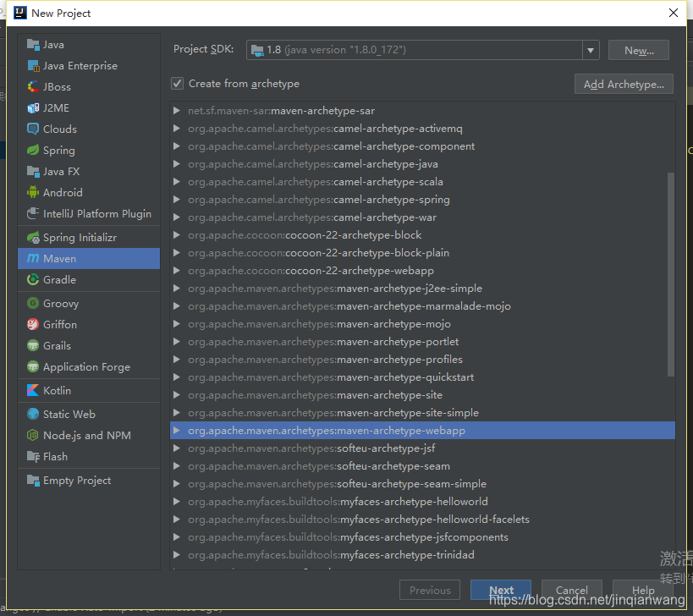Click the Java FX icon

point(33,172)
